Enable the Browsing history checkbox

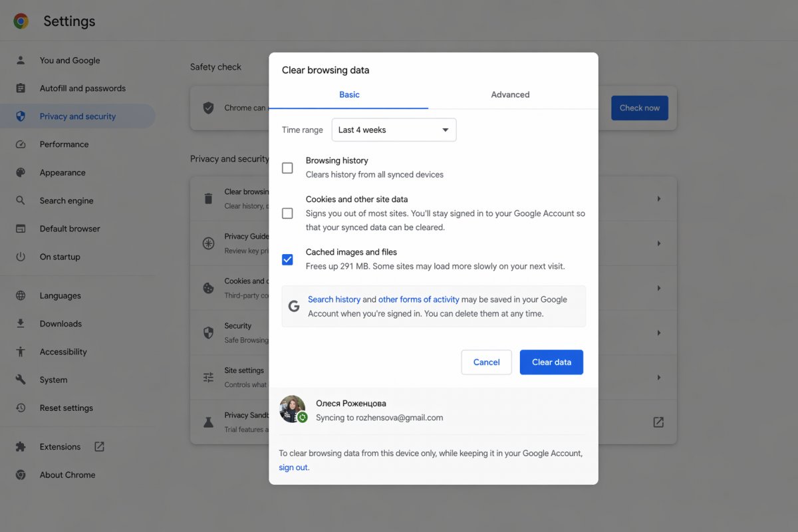click(287, 168)
